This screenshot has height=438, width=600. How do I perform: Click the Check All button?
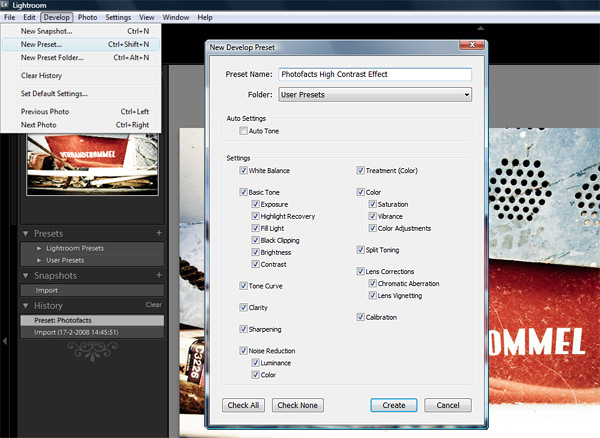(243, 405)
